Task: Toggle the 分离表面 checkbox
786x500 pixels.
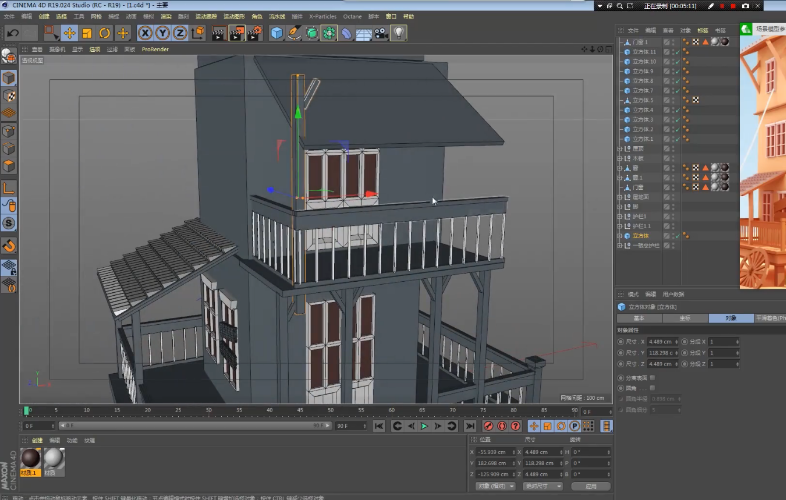Action: (652, 378)
